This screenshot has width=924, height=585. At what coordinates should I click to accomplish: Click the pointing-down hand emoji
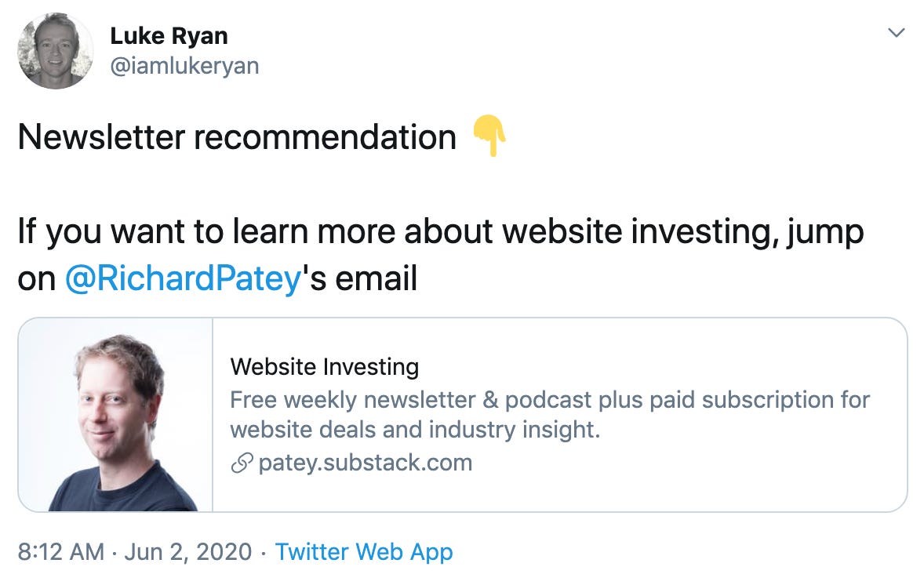489,136
